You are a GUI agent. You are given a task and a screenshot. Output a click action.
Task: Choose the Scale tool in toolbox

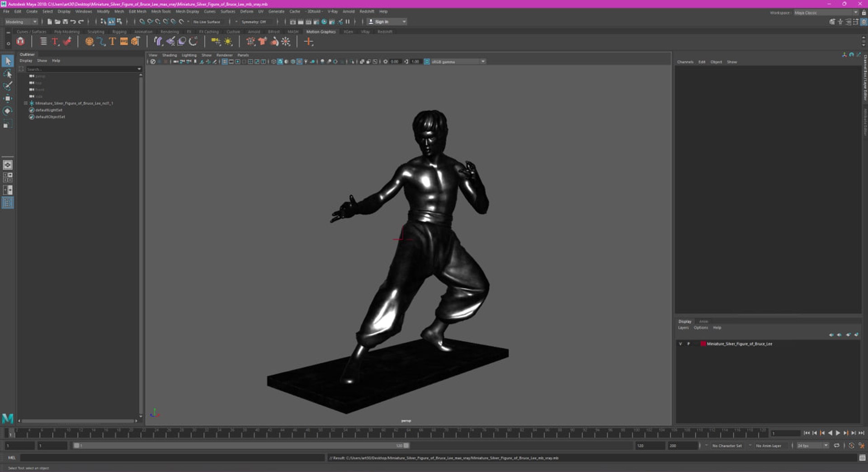8,123
